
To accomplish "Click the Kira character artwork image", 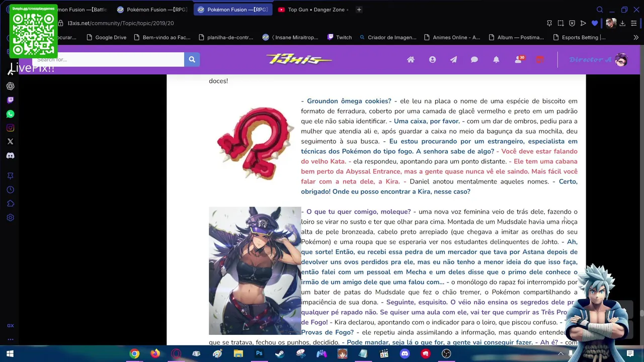I will pos(255,270).
